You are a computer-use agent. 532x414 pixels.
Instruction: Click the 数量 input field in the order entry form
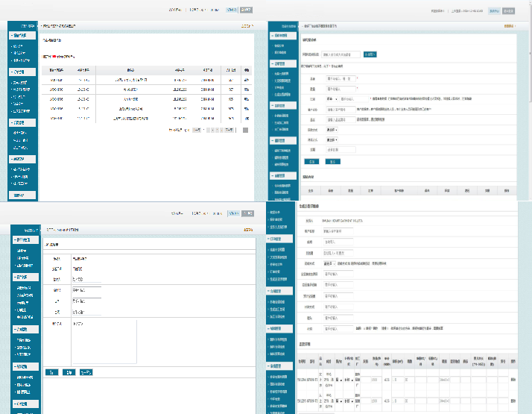coord(339,88)
